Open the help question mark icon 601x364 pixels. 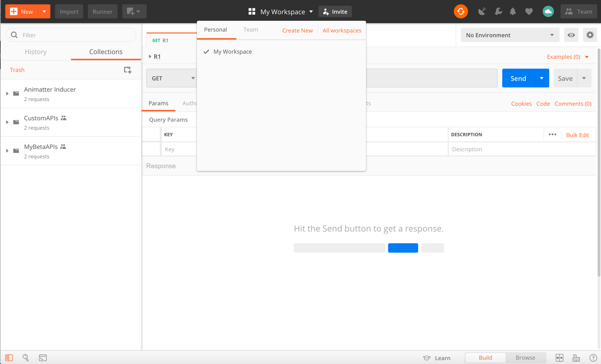[x=593, y=358]
